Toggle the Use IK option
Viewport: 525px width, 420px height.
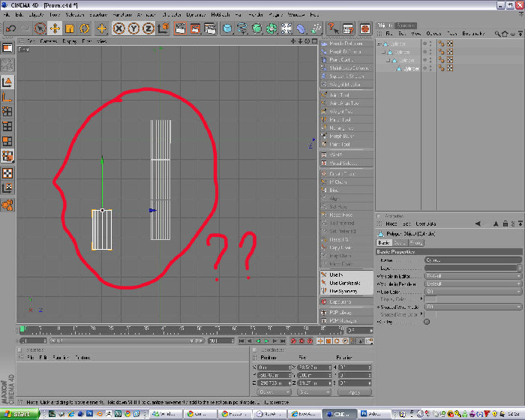pos(346,275)
